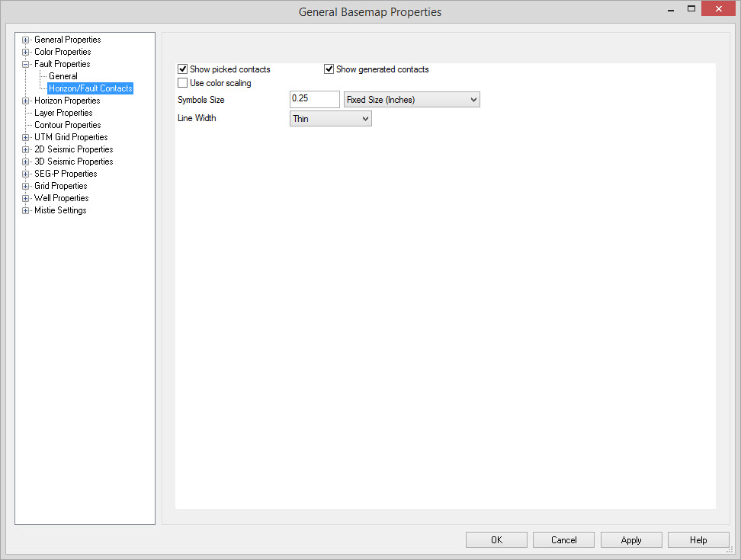Expand the Horizon Properties plus icon
The width and height of the screenshot is (741, 560).
click(x=26, y=101)
